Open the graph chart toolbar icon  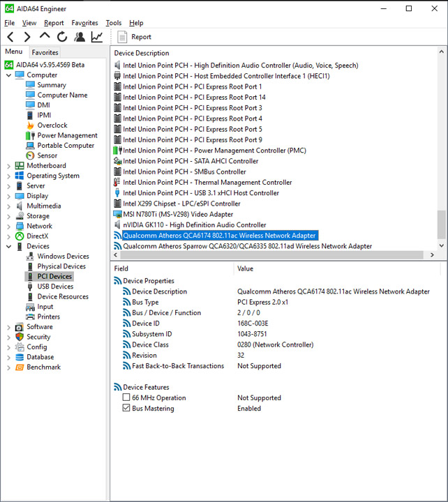coord(97,37)
